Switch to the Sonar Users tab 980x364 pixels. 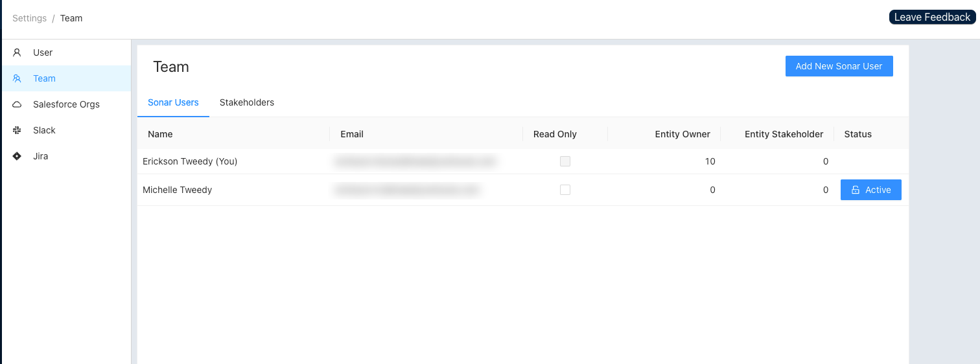click(x=173, y=102)
